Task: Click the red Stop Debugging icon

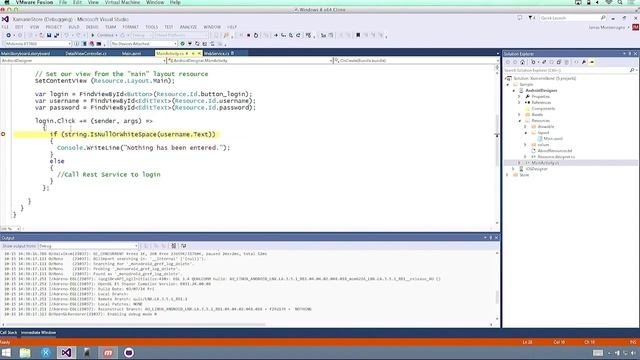Action: tap(248, 36)
